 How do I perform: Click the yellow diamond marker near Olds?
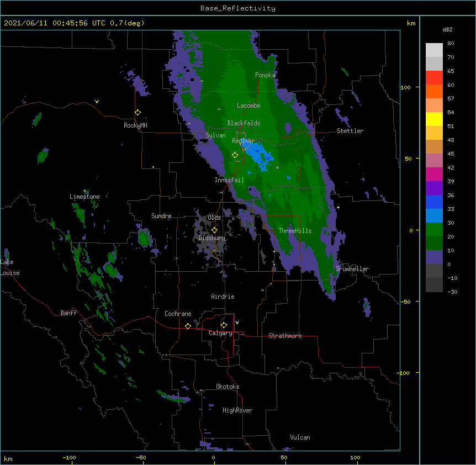[214, 230]
